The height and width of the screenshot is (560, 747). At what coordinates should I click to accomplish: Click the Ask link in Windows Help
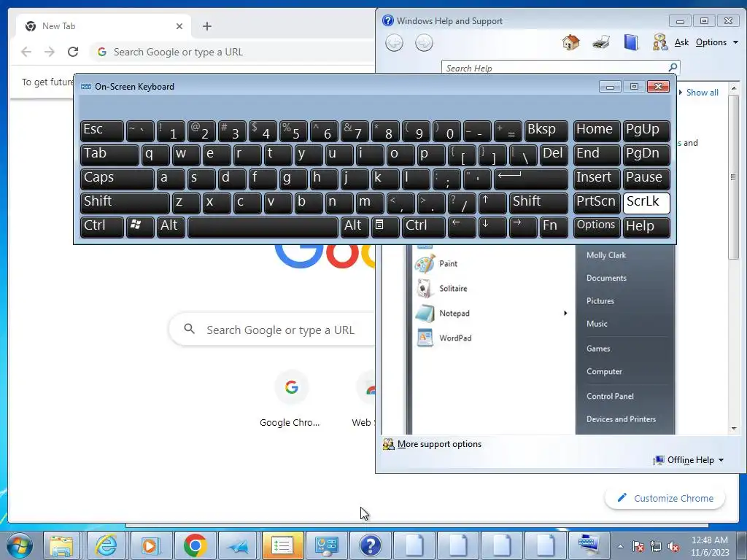click(681, 42)
